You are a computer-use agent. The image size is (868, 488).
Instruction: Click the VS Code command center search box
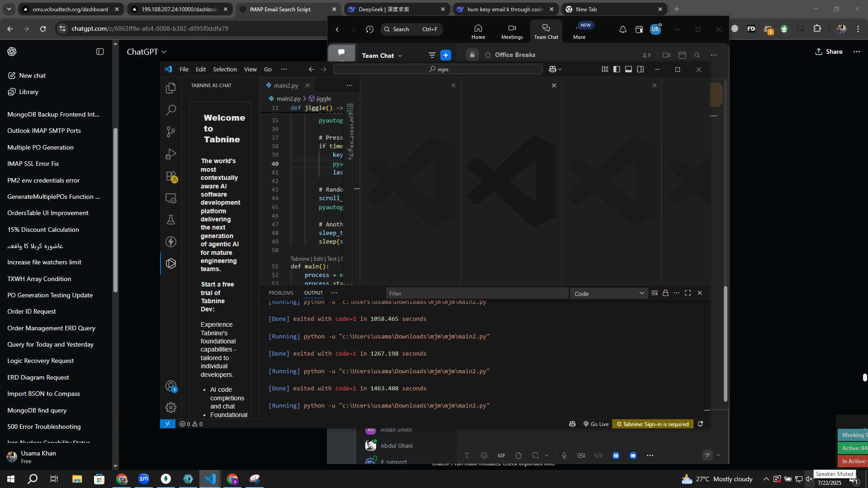(x=438, y=69)
